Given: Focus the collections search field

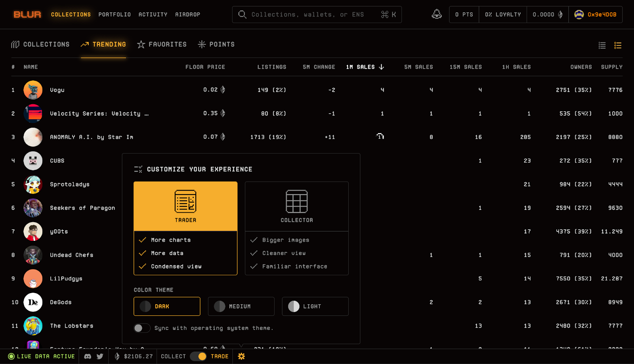Looking at the screenshot, I should click(x=317, y=15).
